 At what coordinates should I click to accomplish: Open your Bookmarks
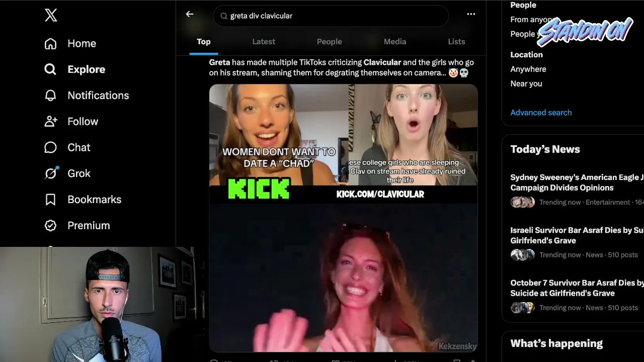pos(83,200)
